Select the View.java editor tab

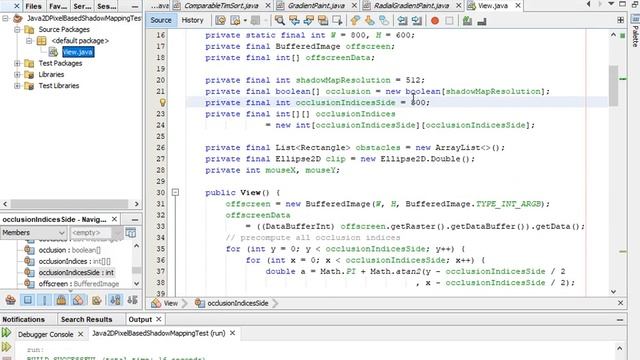492,6
